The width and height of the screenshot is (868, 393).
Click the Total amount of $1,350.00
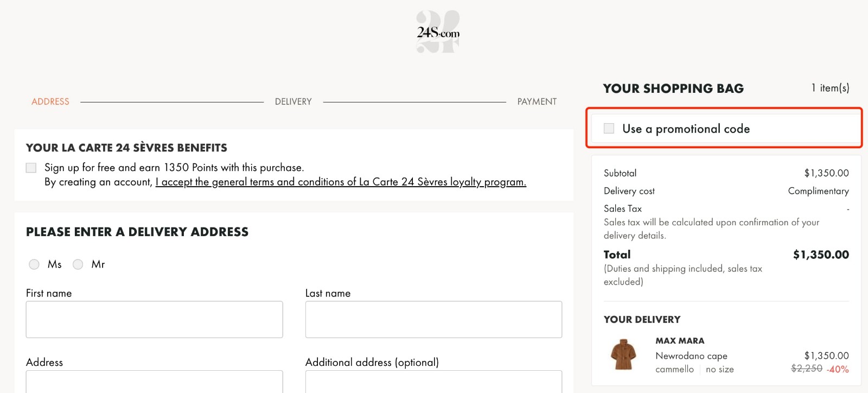pyautogui.click(x=820, y=254)
